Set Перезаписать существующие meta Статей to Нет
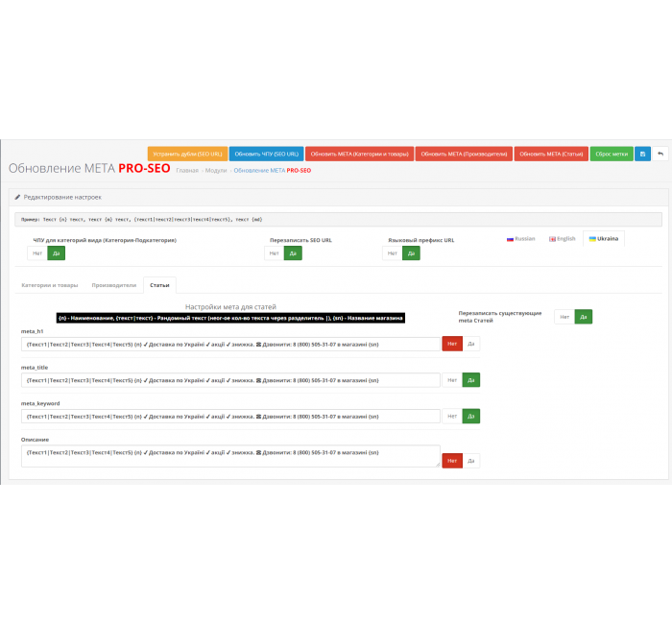 (x=564, y=317)
